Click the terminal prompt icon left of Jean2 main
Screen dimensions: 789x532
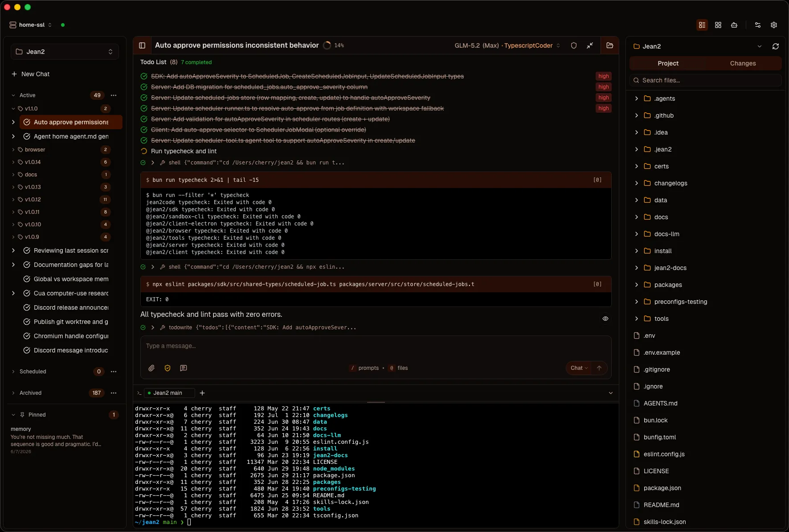pos(139,393)
